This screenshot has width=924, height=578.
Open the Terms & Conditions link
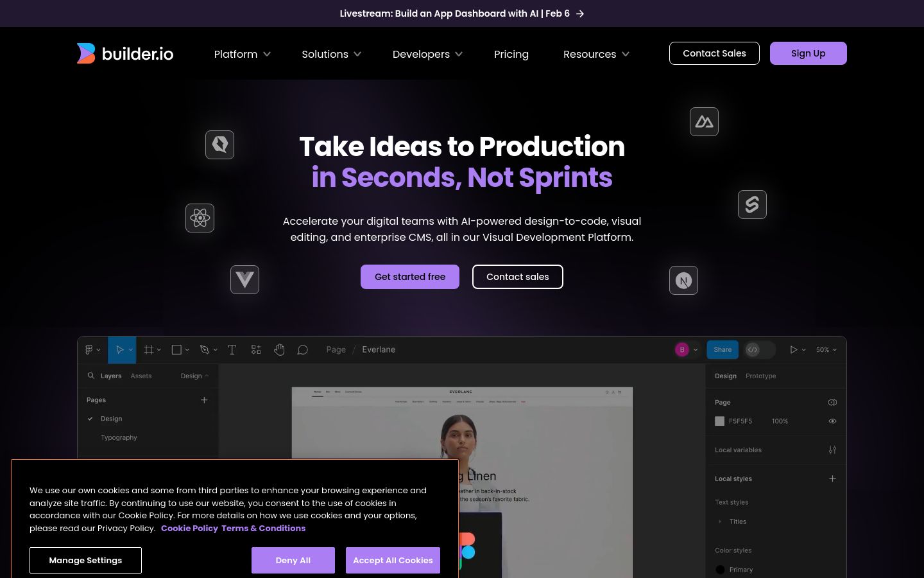tap(263, 528)
